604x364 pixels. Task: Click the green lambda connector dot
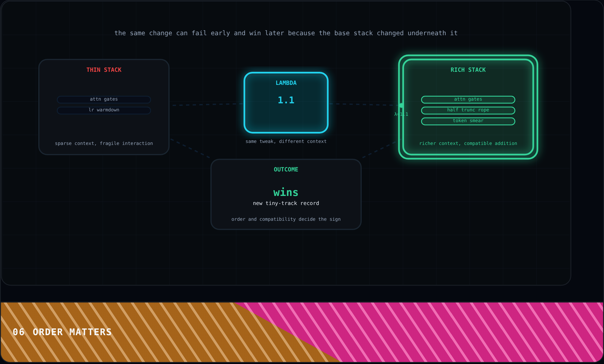tap(401, 105)
